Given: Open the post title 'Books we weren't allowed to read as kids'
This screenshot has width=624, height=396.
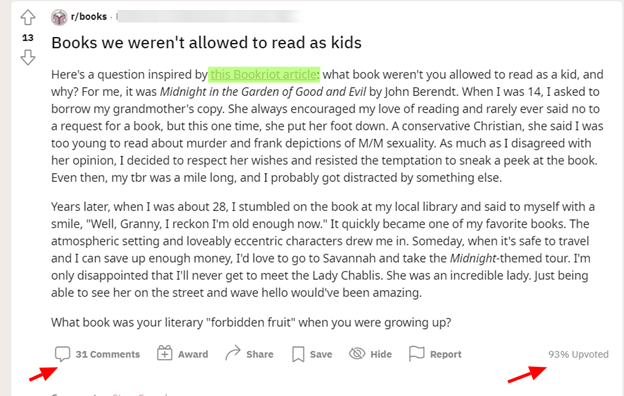Looking at the screenshot, I should click(x=206, y=43).
